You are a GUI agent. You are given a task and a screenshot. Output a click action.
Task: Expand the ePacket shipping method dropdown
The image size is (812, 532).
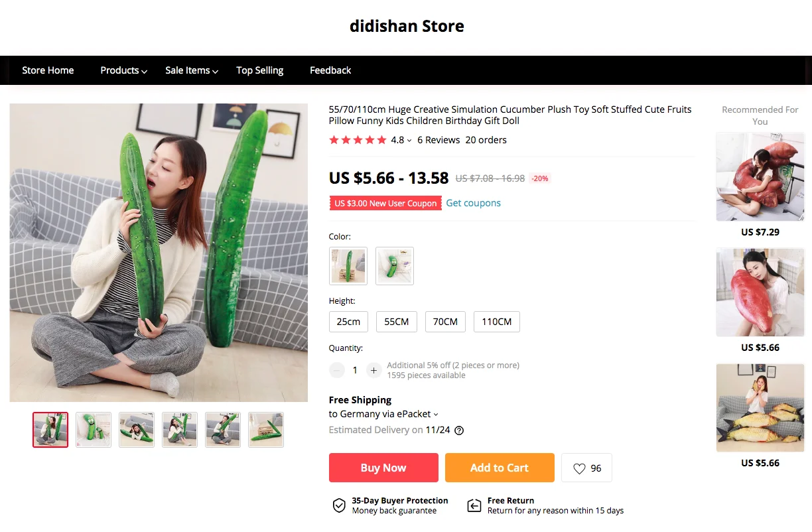[x=436, y=415]
